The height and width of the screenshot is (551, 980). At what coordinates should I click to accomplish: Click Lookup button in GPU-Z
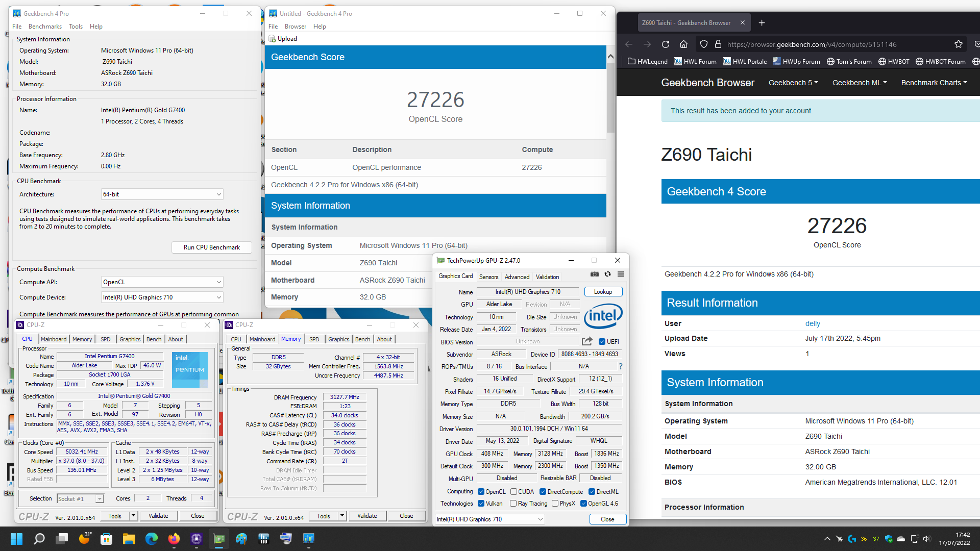click(x=603, y=292)
